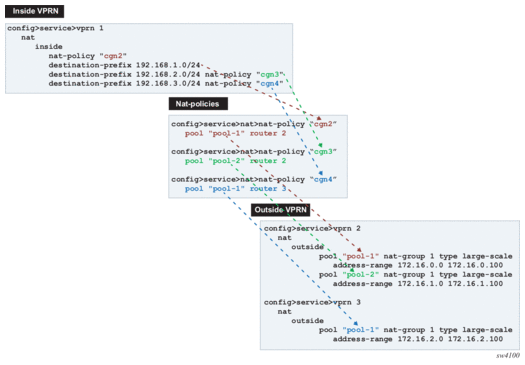
Task: Click destination-prefix 192.168.1.0/24 line
Action: (124, 65)
